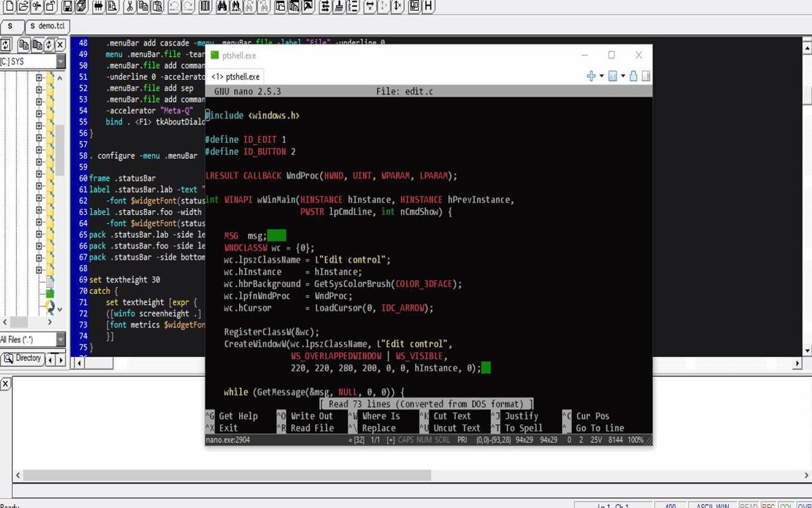Create a new file from the toolbar
This screenshot has height=508, width=812.
tap(10, 7)
